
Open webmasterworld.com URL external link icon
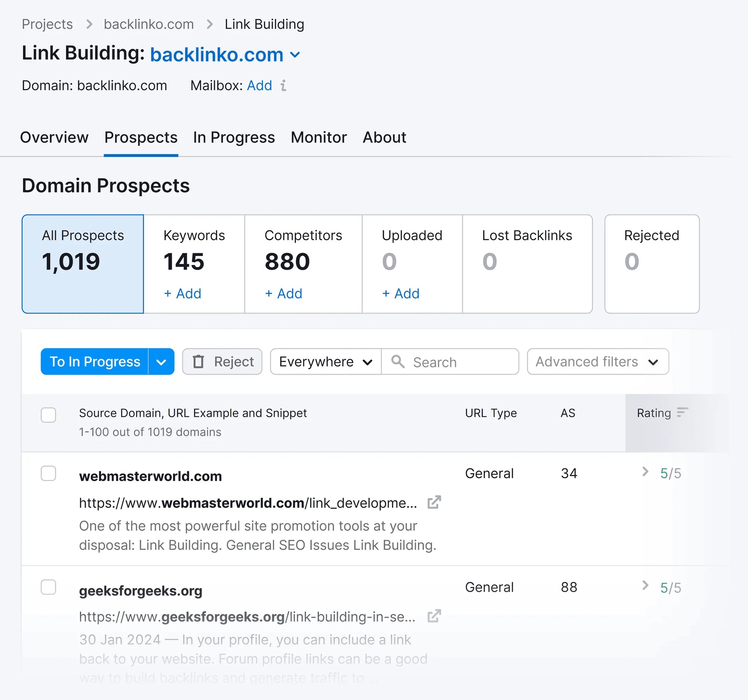[434, 502]
